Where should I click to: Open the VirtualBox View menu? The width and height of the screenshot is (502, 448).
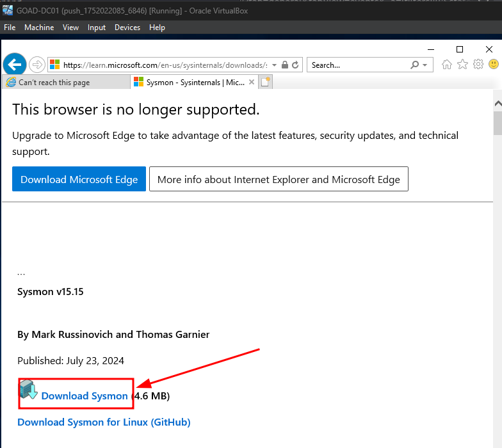70,28
